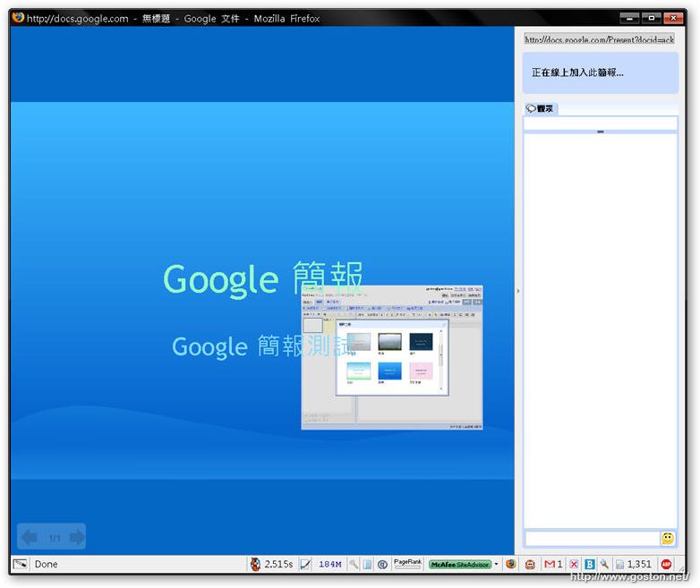700x588 pixels.
Task: Click the Google 簡報 slide title
Action: point(263,279)
